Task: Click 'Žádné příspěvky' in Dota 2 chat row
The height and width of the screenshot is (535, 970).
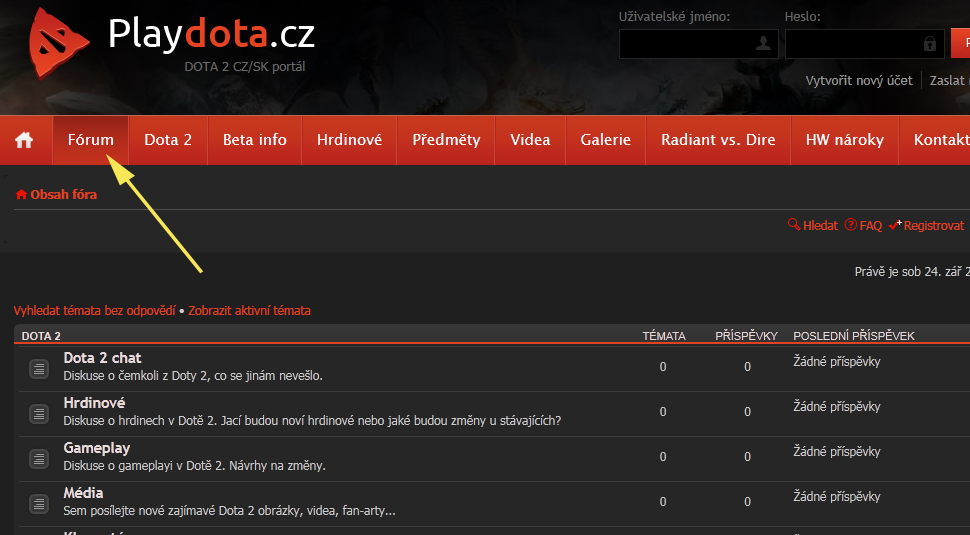Action: 836,361
